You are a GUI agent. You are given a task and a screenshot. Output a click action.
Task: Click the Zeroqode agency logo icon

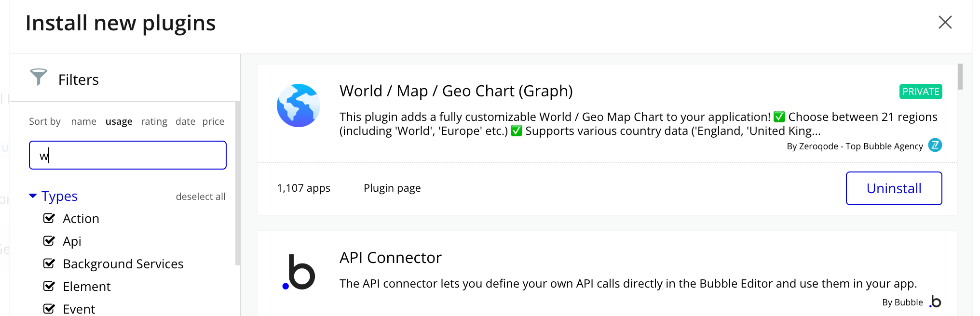(x=935, y=145)
